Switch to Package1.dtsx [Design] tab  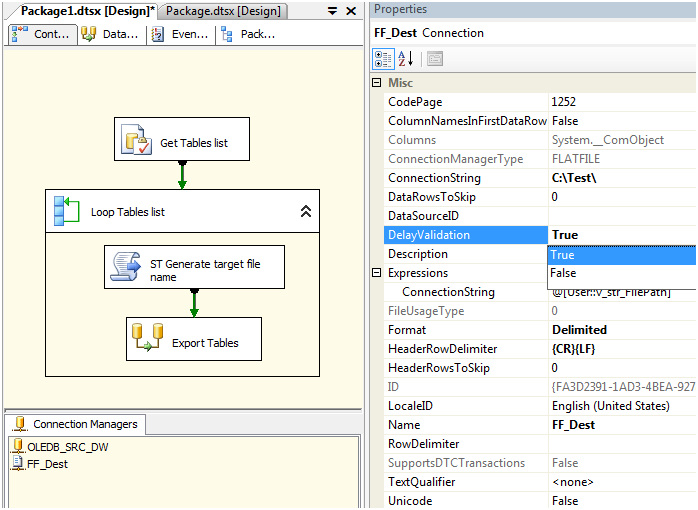pyautogui.click(x=88, y=11)
